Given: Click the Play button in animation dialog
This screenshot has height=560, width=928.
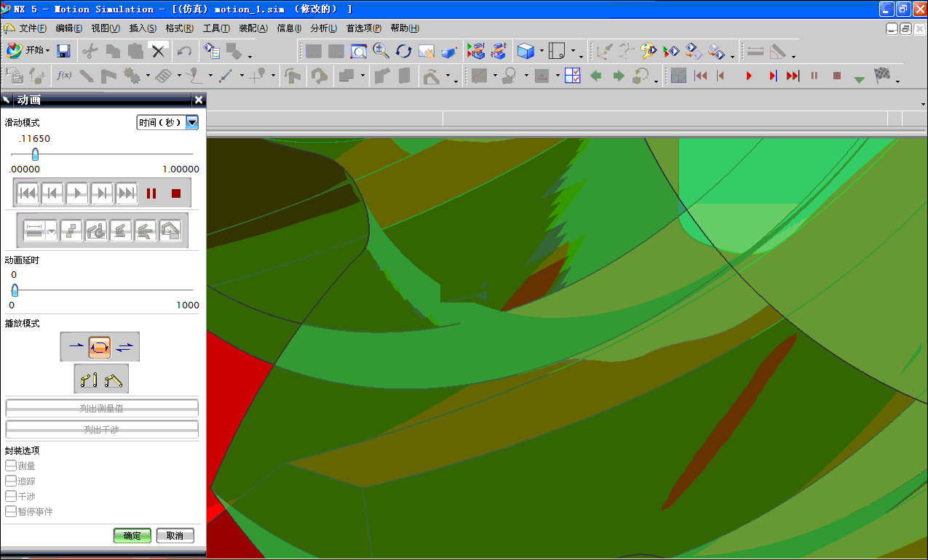Looking at the screenshot, I should [77, 193].
